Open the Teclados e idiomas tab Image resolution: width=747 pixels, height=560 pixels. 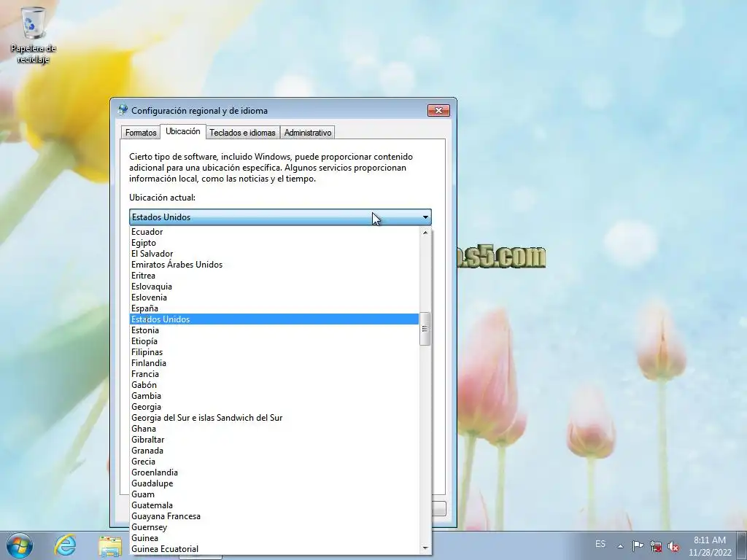[242, 133]
